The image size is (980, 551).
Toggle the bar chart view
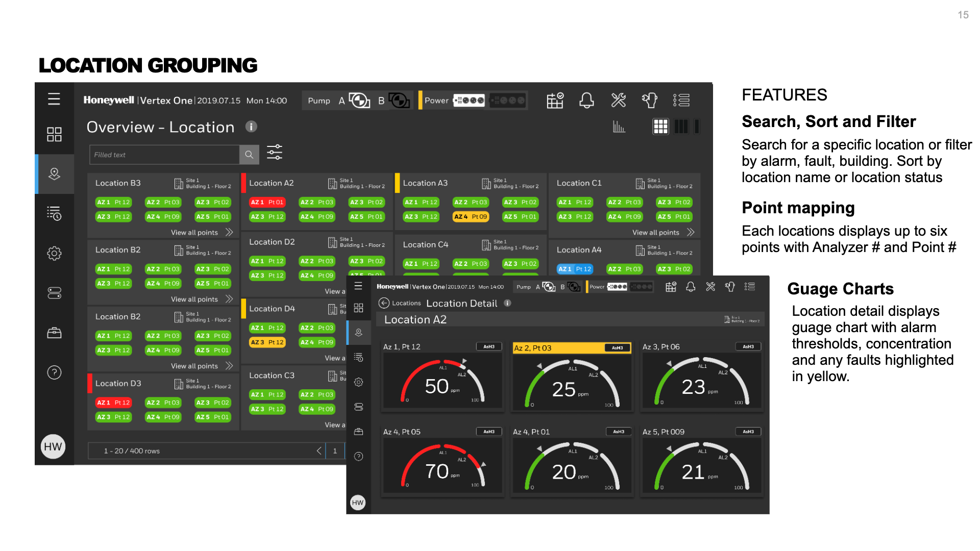click(619, 127)
